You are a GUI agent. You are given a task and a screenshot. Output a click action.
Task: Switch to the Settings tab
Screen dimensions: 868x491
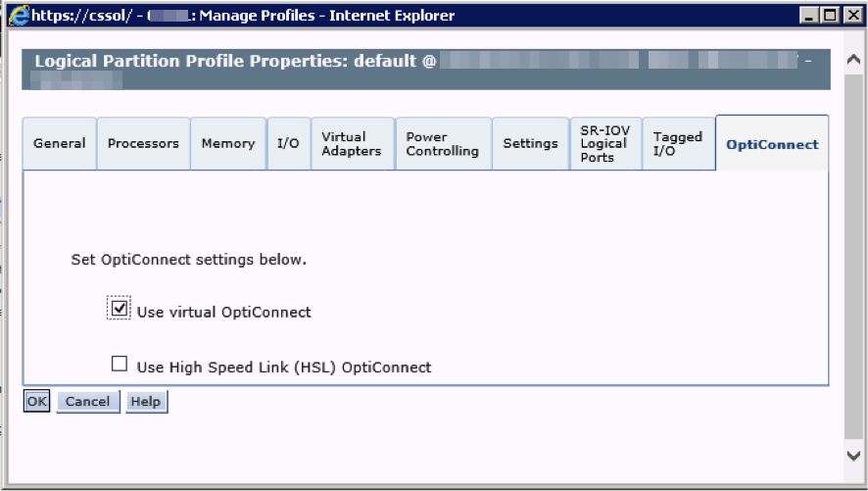click(x=530, y=144)
